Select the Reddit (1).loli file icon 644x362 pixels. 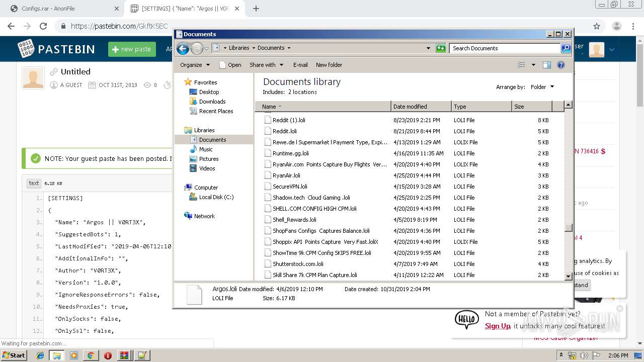tap(268, 120)
